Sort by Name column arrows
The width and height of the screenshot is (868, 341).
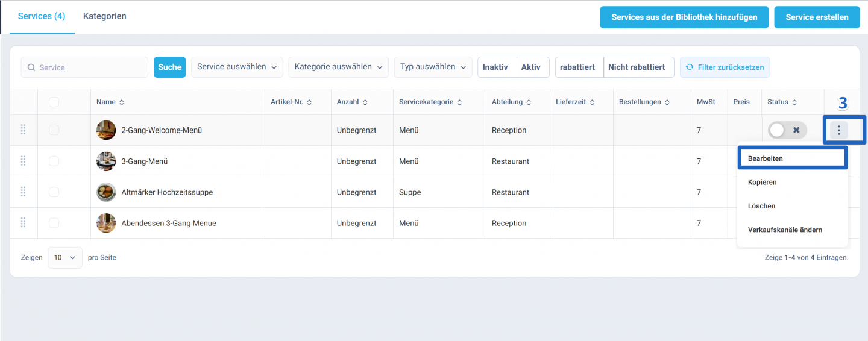(122, 102)
